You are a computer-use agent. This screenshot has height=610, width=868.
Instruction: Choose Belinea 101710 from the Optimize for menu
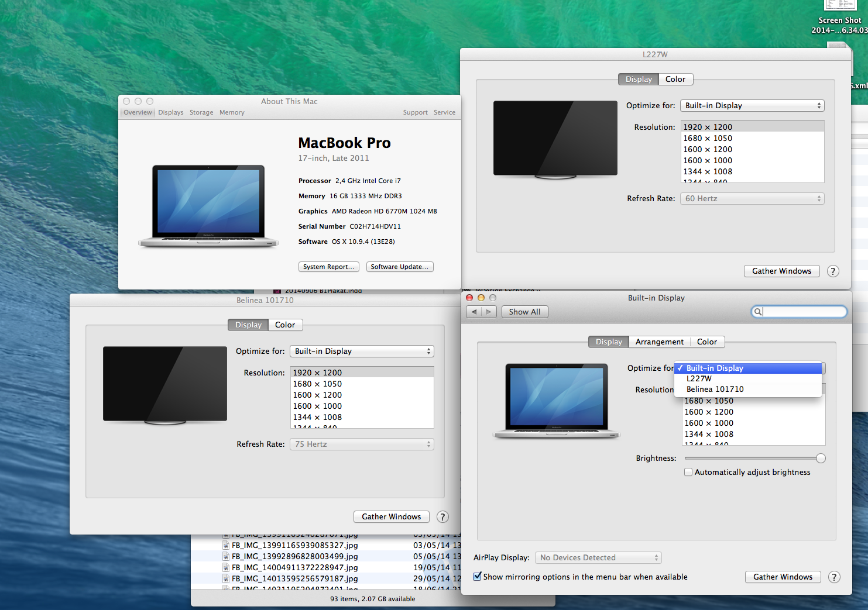click(x=748, y=389)
